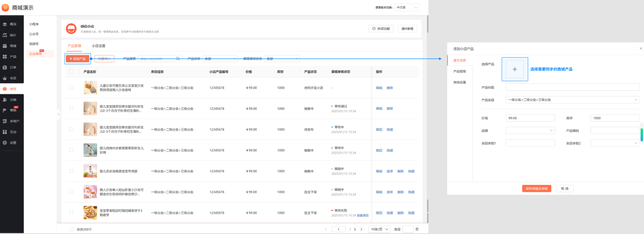Open 产品 products in the left sidebar
Image resolution: width=644 pixels, height=234 pixels.
10,56
